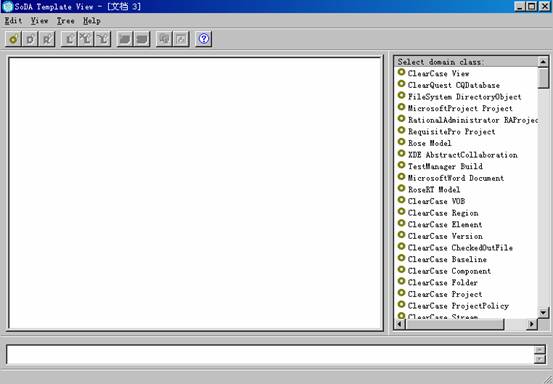This screenshot has height=384, width=553.
Task: Click the ClearCase View circle icon
Action: pos(401,72)
